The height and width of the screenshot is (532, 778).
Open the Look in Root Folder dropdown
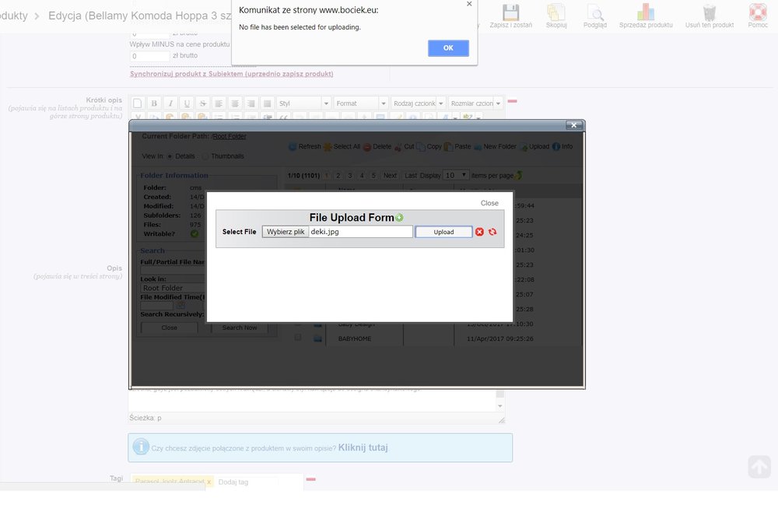click(x=173, y=288)
